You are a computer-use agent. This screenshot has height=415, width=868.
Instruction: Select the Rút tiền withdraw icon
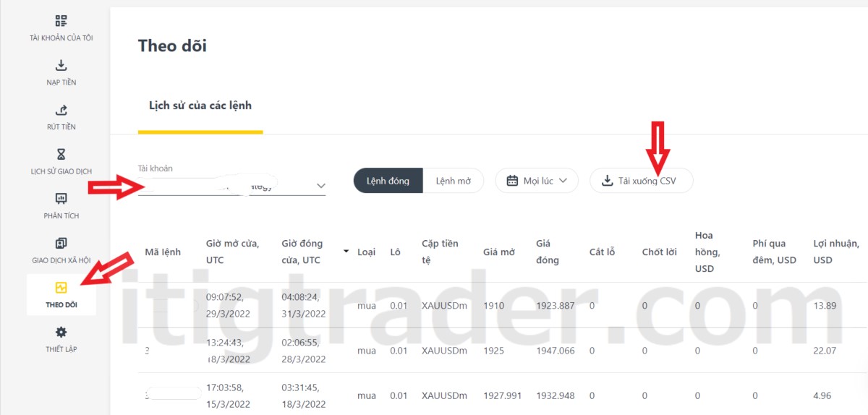pyautogui.click(x=61, y=111)
